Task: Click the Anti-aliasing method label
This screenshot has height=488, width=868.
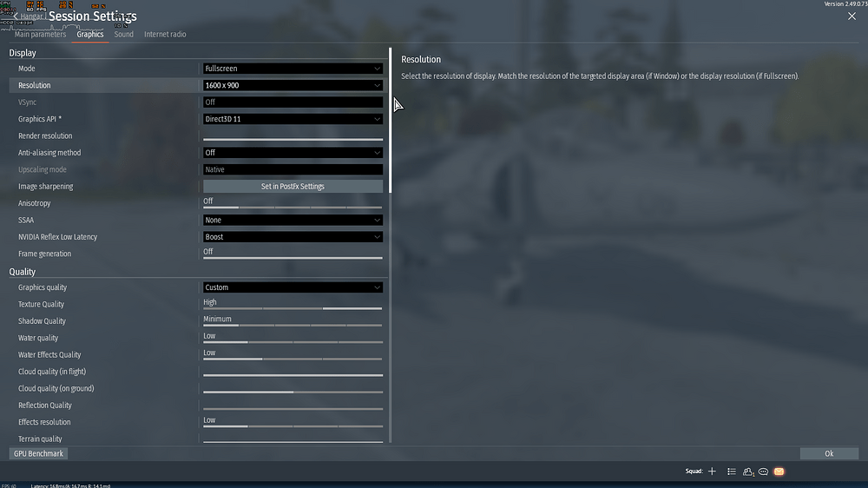Action: (x=49, y=153)
